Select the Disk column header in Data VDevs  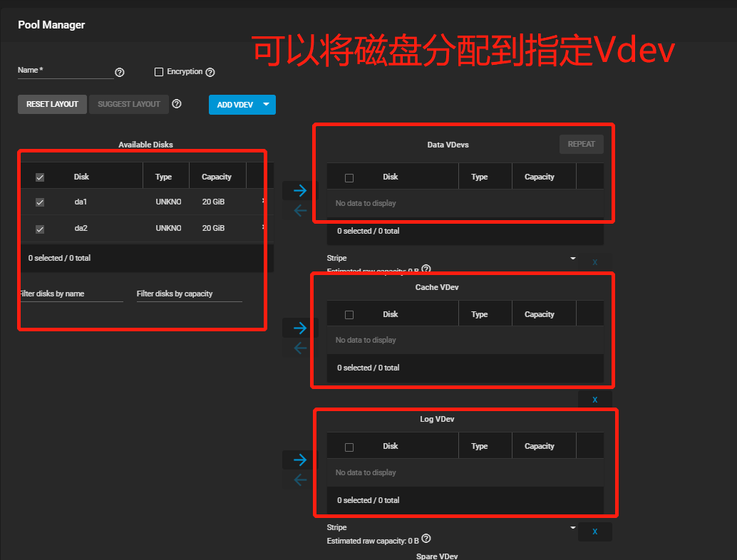391,176
